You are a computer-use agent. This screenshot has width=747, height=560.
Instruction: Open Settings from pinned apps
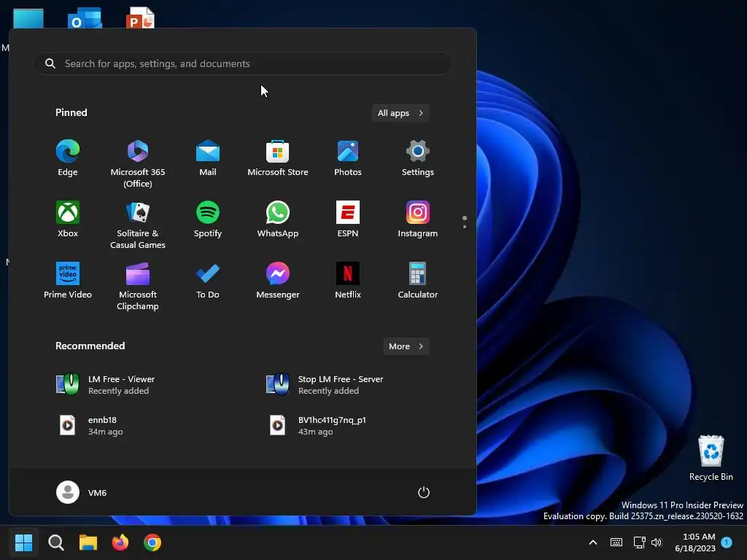(418, 158)
